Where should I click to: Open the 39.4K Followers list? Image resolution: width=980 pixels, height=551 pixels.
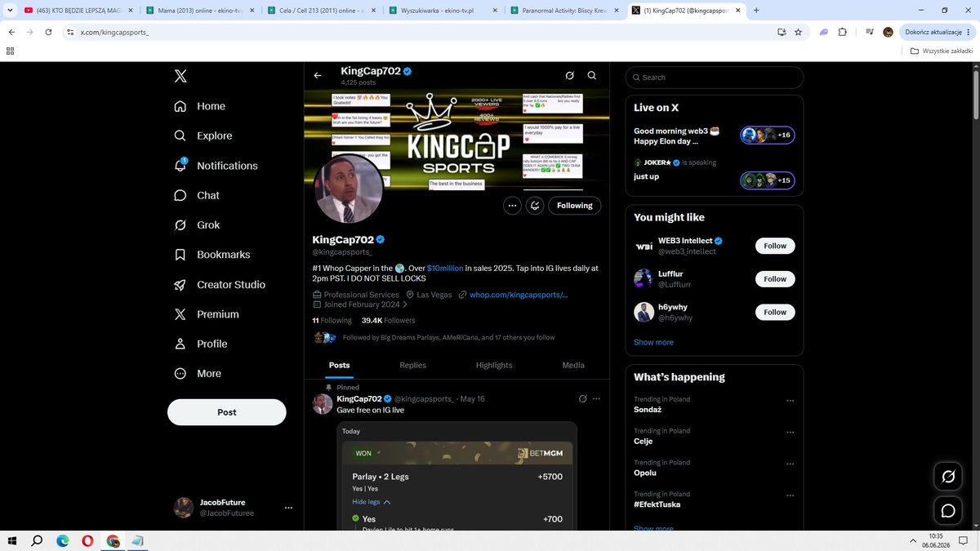point(389,321)
